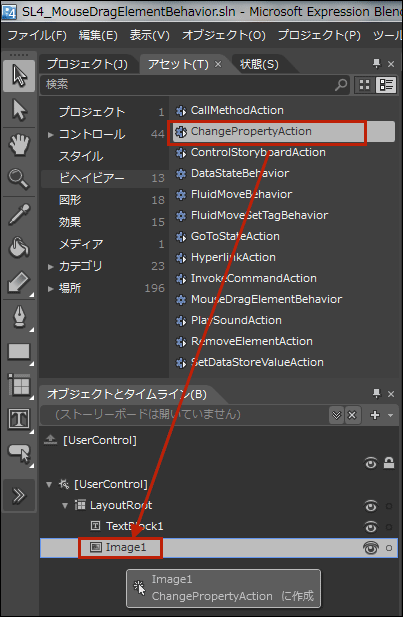
Task: Select the Zoom magnifier tool
Action: coord(19,179)
